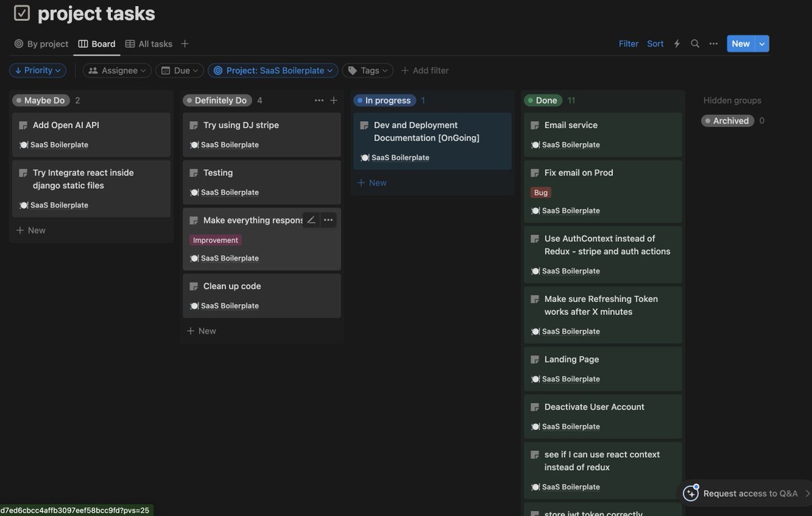Open the Use AuthContext instead of Redux card
Screen dimensions: 812x516
click(603, 254)
